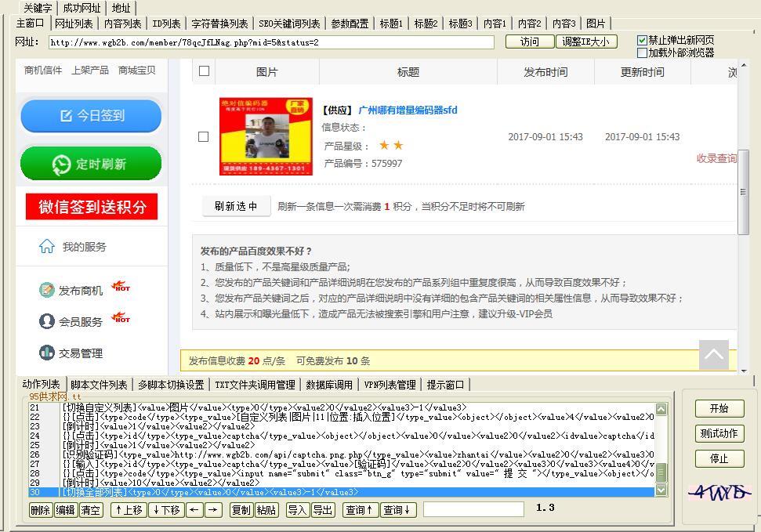Open the 内容列表 tab
Screen dimensions: 761x532
coord(123,24)
